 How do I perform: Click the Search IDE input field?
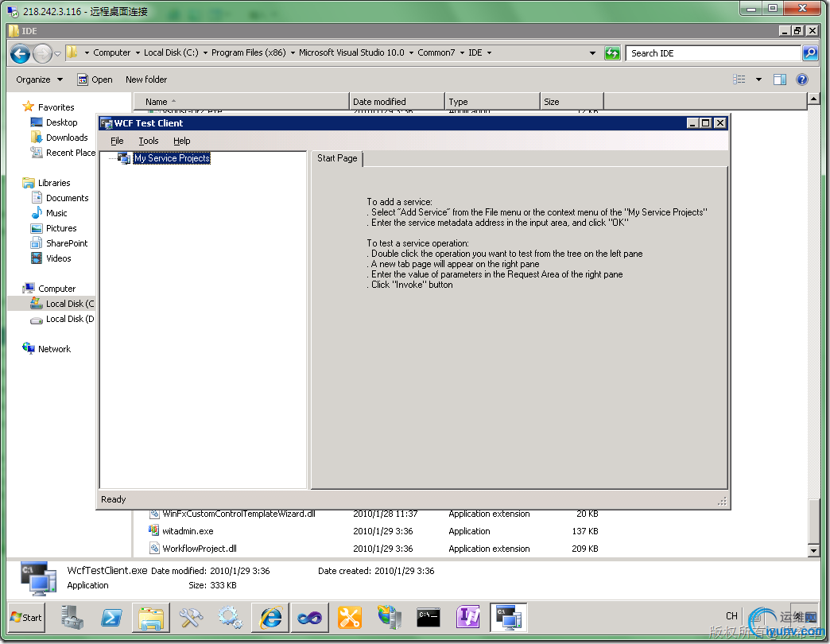[x=712, y=53]
